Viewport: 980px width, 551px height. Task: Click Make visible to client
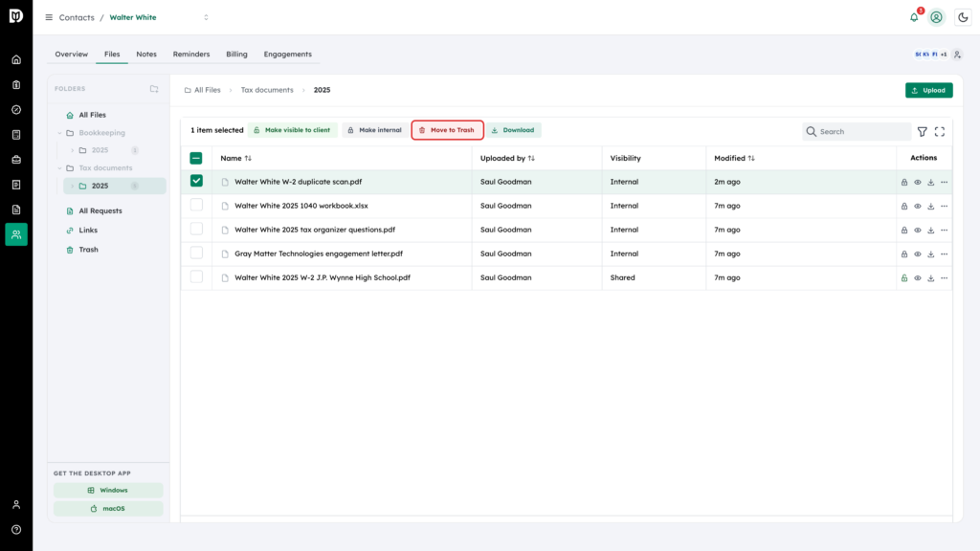click(x=292, y=130)
